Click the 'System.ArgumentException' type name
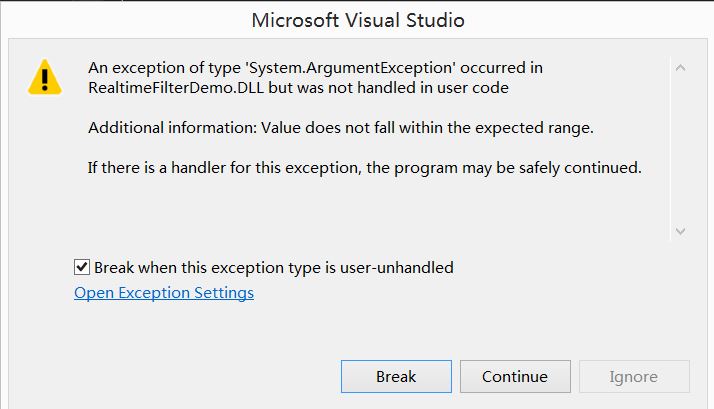Screen dimensions: 714x409 (x=351, y=68)
